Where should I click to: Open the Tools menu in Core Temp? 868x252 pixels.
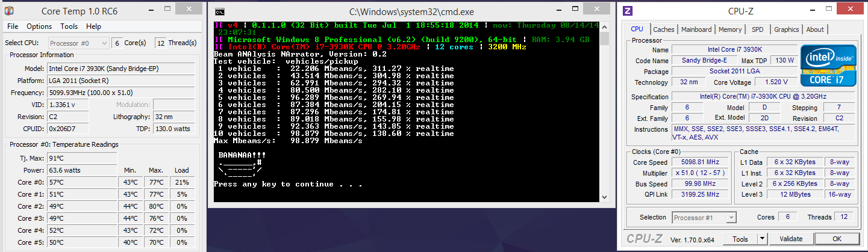69,26
